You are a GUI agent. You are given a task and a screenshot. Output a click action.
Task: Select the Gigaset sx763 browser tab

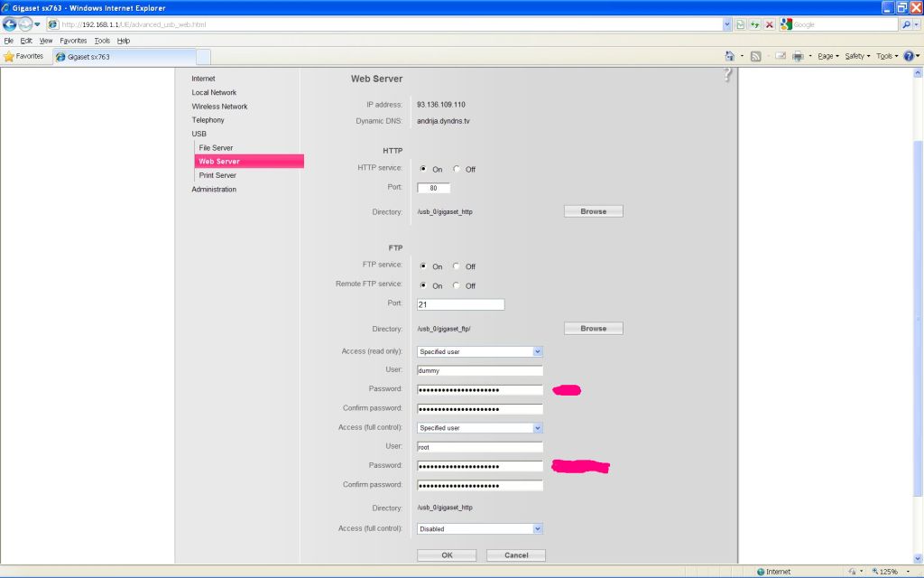coord(125,57)
